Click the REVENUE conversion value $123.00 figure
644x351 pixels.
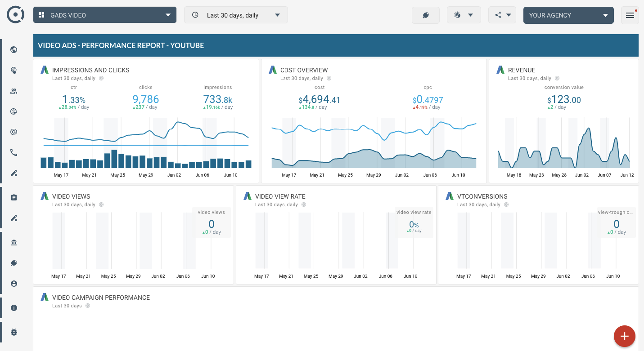[x=564, y=100]
